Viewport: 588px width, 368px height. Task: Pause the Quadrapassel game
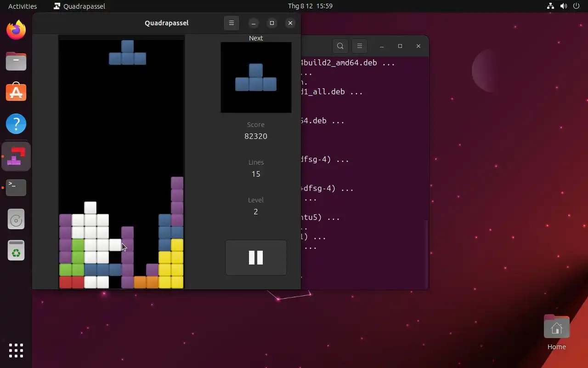click(x=256, y=258)
